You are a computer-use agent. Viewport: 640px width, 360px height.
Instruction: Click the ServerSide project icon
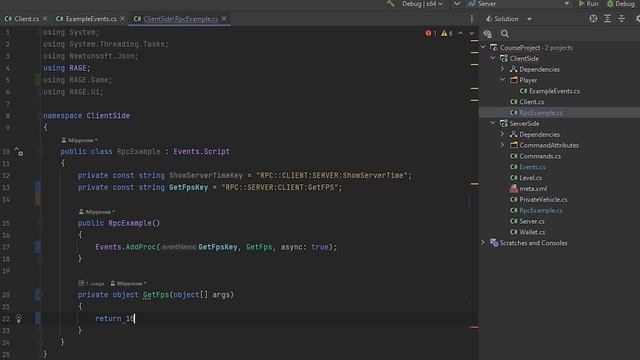504,123
